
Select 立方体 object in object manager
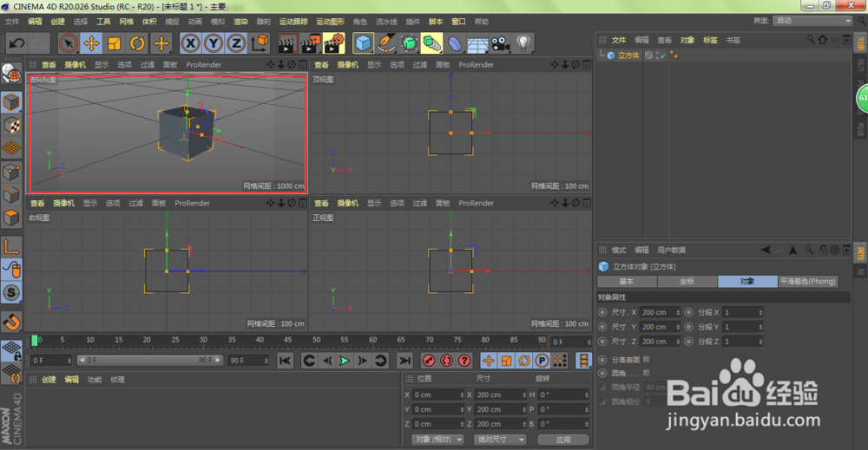(x=628, y=55)
